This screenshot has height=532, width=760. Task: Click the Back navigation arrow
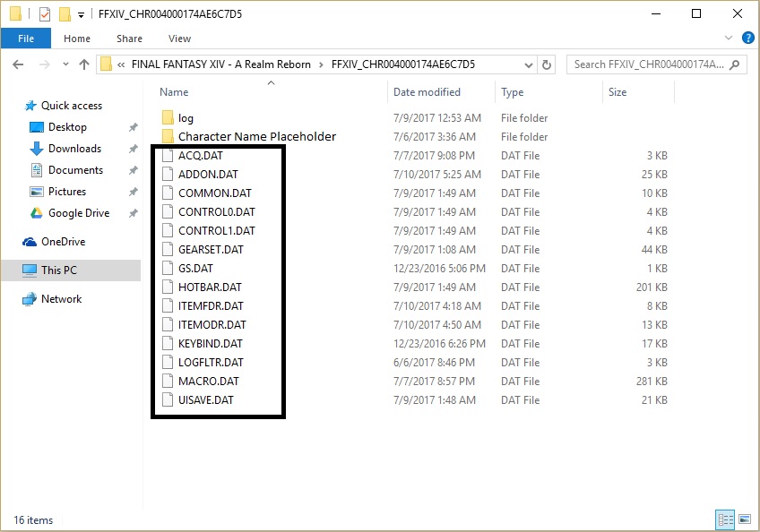18,64
